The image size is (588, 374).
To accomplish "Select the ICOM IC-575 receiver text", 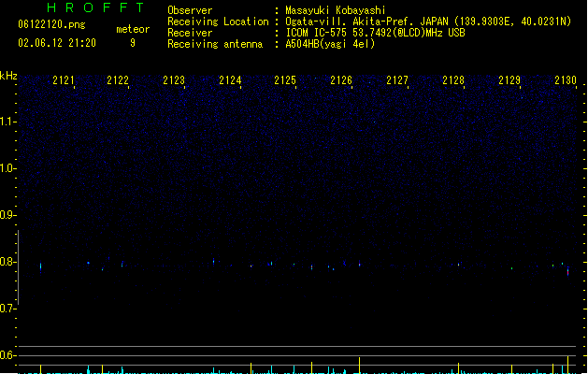I will 316,33.
